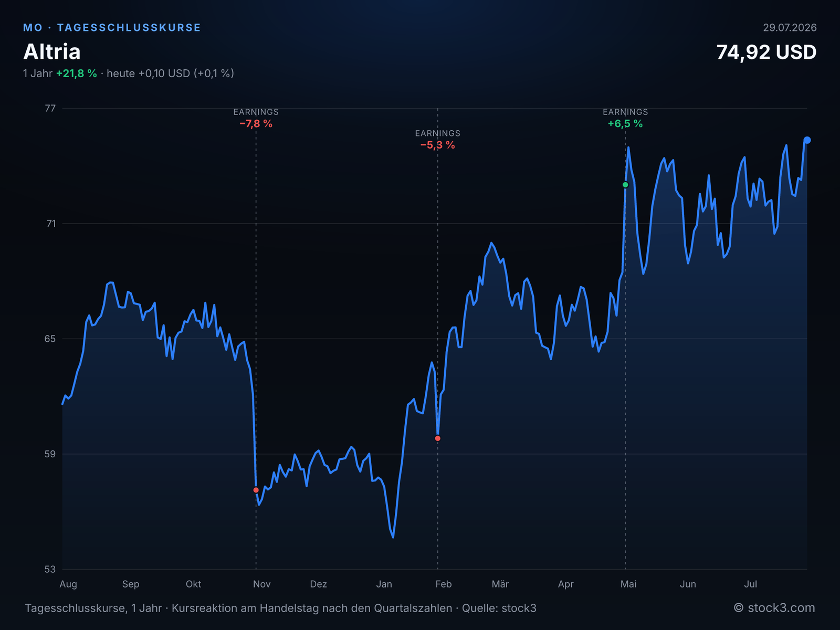
Task: Click the "MO · TAGESSCHLUSSKURSE" header
Action: point(112,28)
